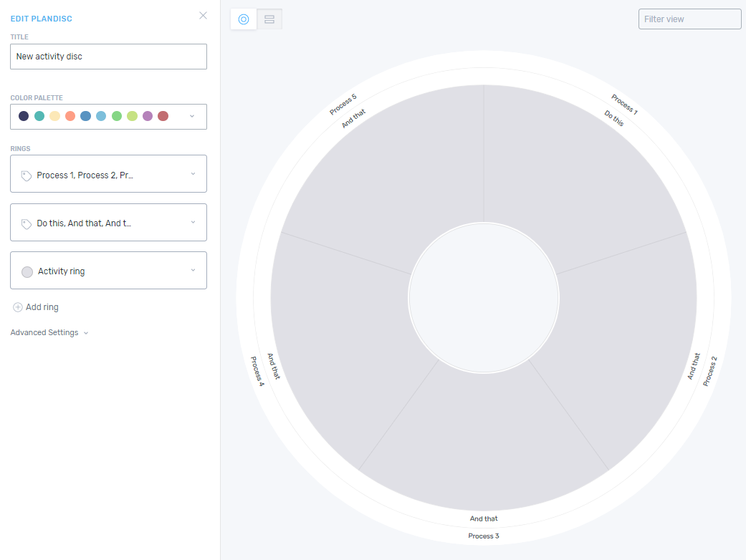Expand the Activity ring settings

click(x=193, y=270)
